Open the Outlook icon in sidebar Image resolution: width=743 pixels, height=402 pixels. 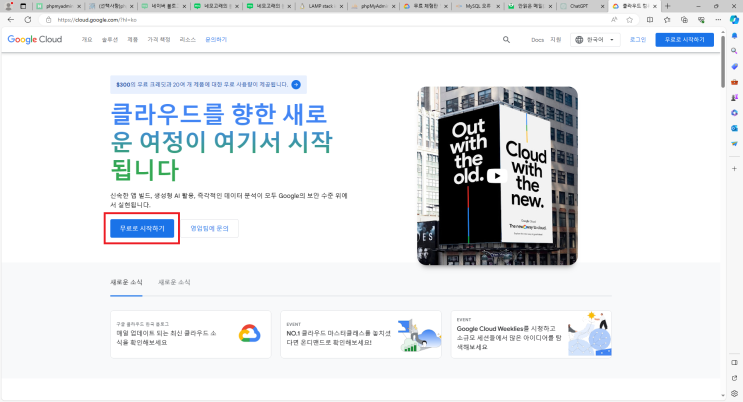[734, 128]
